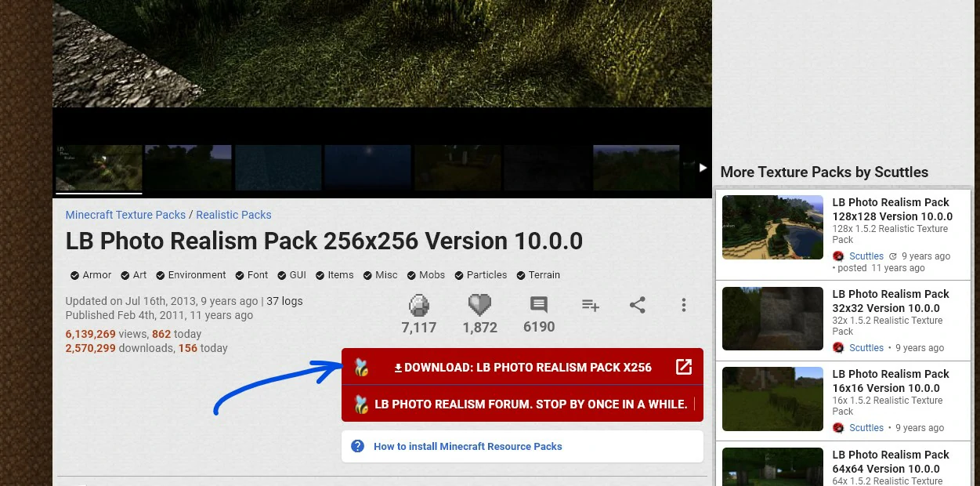Click the diamond icon above 7,117
This screenshot has width=980, height=486.
pos(419,305)
